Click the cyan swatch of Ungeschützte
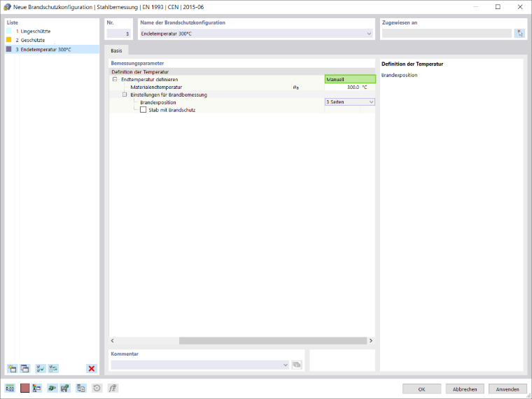The height and width of the screenshot is (399, 532). click(9, 31)
